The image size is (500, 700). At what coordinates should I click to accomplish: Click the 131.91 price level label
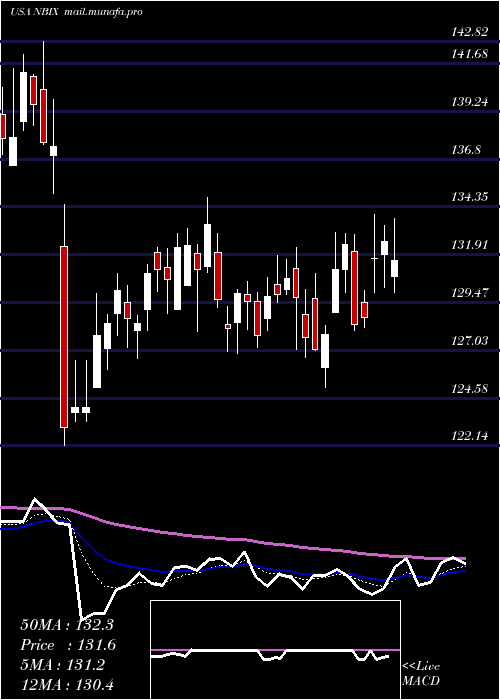tap(468, 245)
